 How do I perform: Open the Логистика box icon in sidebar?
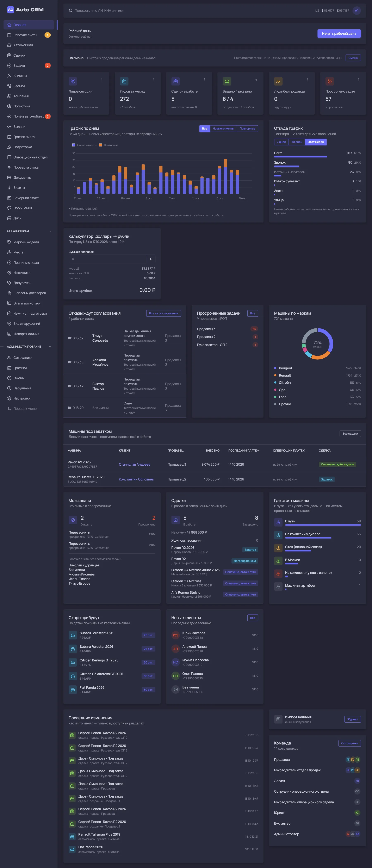pyautogui.click(x=10, y=106)
